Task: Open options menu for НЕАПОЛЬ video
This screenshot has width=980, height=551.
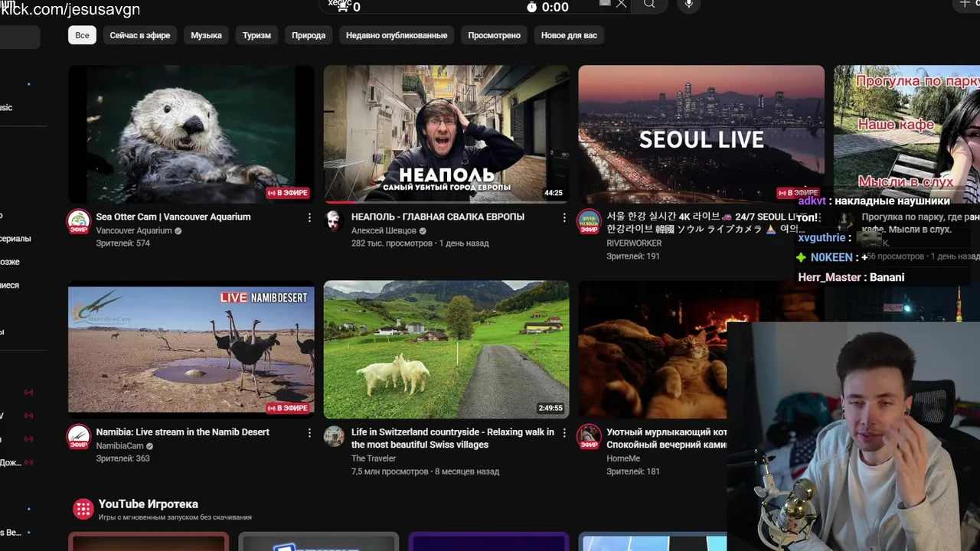Action: click(564, 217)
